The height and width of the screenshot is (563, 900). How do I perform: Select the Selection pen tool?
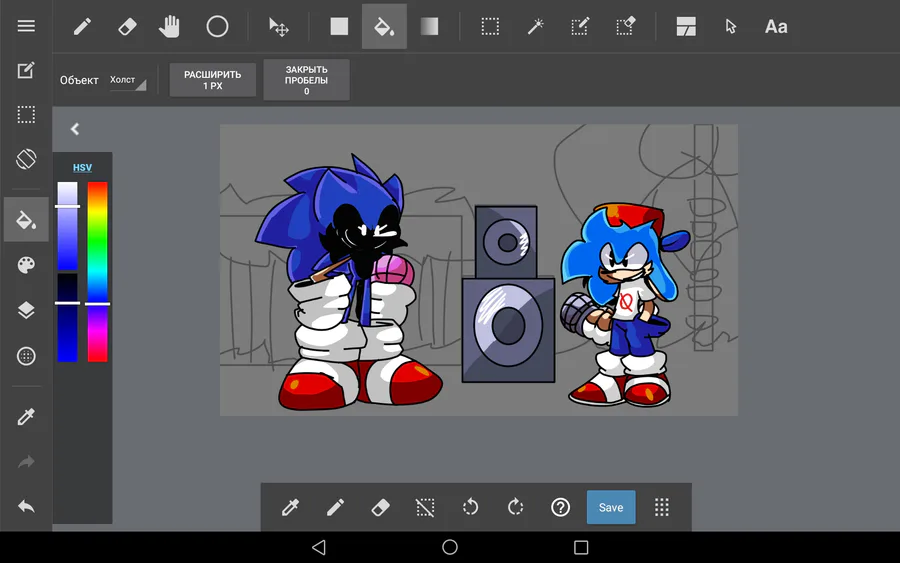tap(580, 26)
